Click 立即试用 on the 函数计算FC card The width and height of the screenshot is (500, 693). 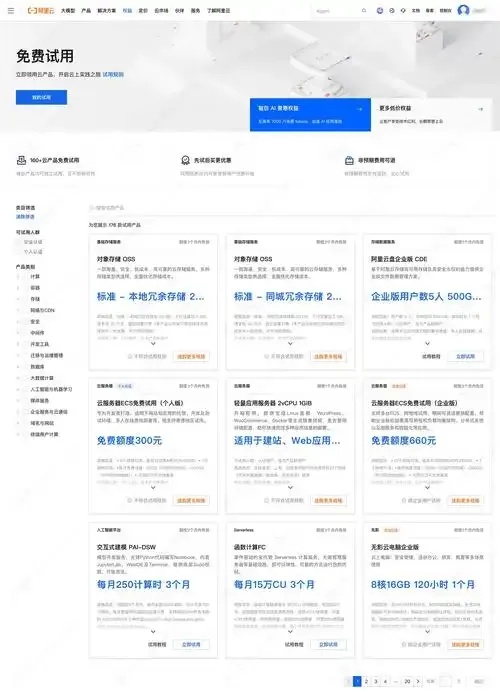328,644
